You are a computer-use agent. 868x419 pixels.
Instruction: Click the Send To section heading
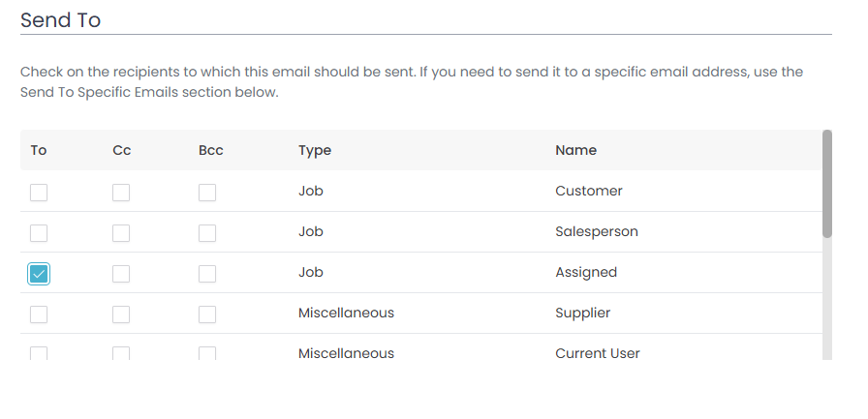(60, 20)
